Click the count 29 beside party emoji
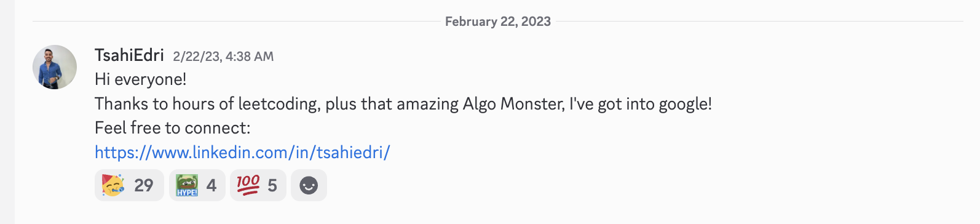 (144, 185)
